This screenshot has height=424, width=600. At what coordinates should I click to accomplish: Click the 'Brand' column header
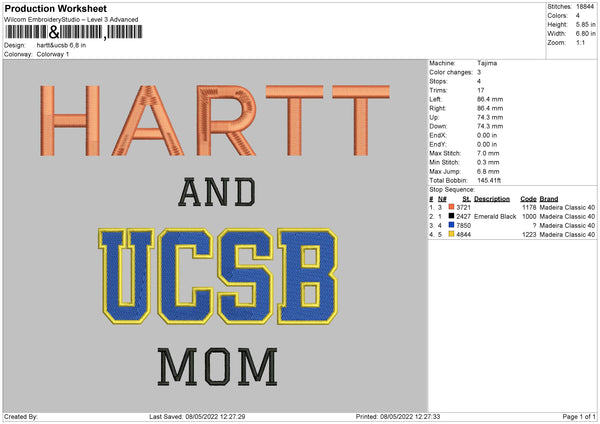pos(549,199)
